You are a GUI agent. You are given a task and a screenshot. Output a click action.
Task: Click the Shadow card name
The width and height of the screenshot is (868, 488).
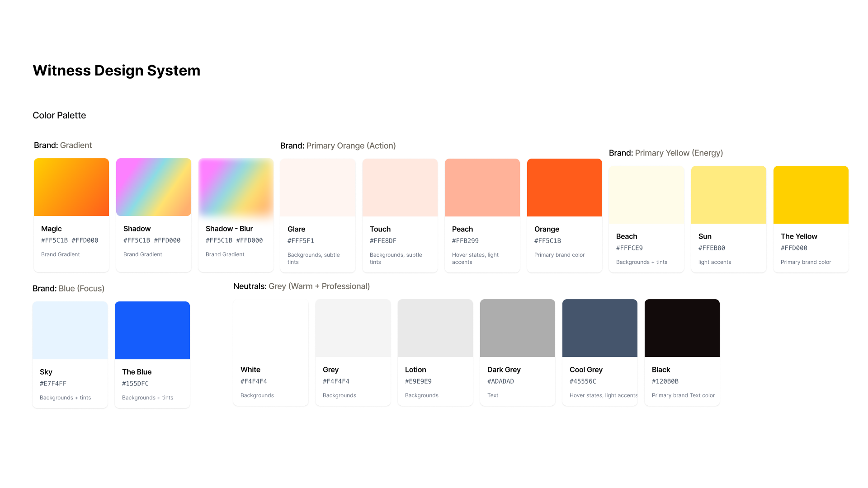(x=137, y=229)
